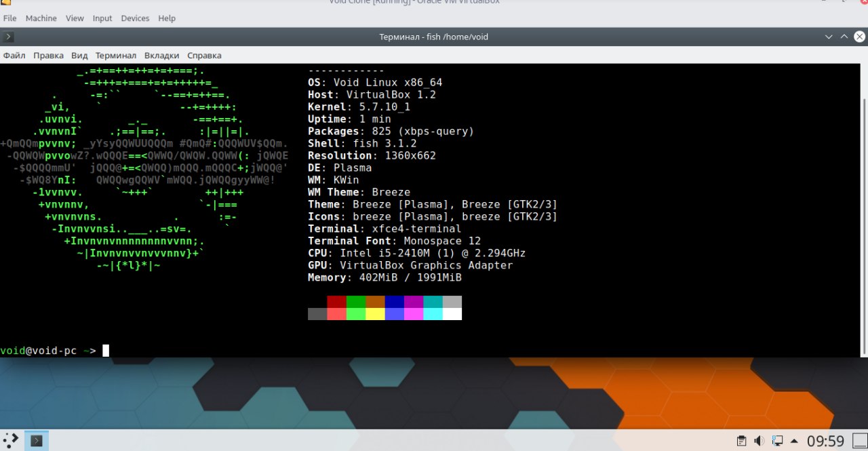This screenshot has width=868, height=451.
Task: Click the orange-brown color block
Action: pyautogui.click(x=375, y=302)
